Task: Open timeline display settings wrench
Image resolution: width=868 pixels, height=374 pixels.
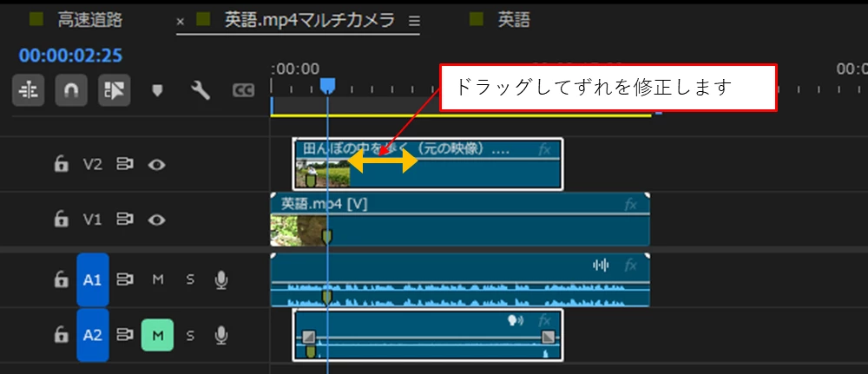Action: 200,90
